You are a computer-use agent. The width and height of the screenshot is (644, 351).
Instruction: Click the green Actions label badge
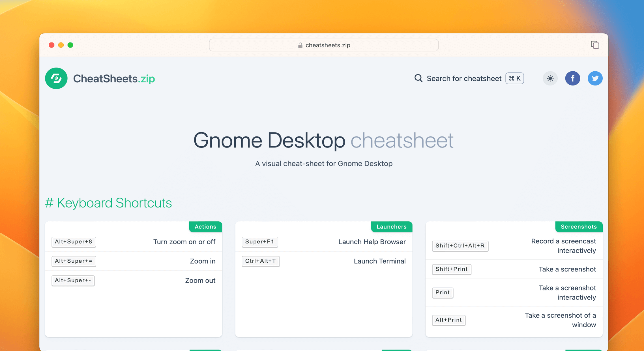pyautogui.click(x=205, y=226)
